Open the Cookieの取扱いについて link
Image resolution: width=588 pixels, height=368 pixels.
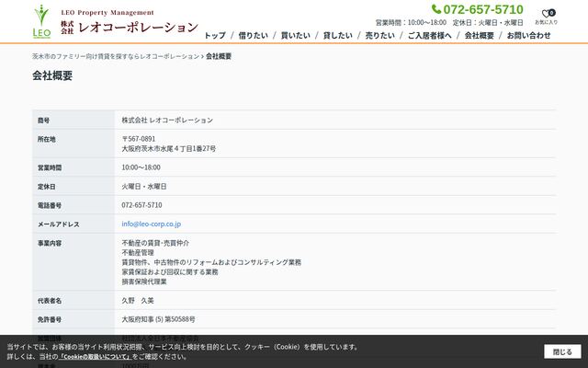click(x=96, y=356)
